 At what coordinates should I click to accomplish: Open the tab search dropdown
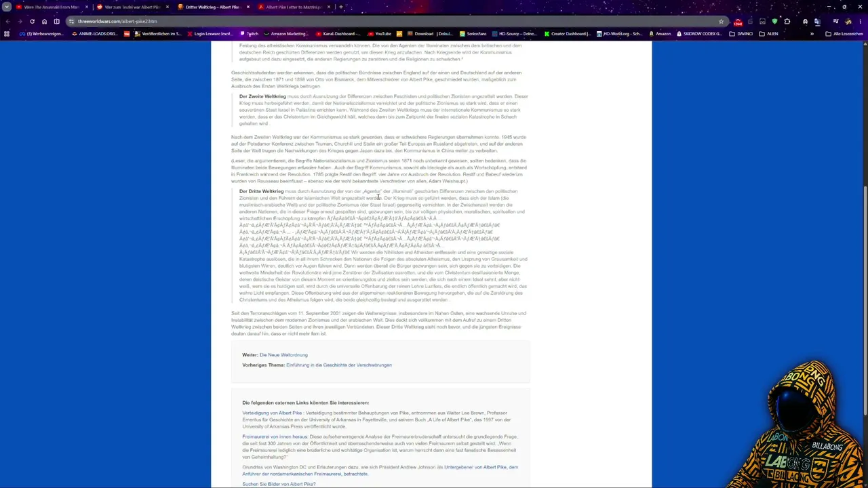[x=7, y=7]
